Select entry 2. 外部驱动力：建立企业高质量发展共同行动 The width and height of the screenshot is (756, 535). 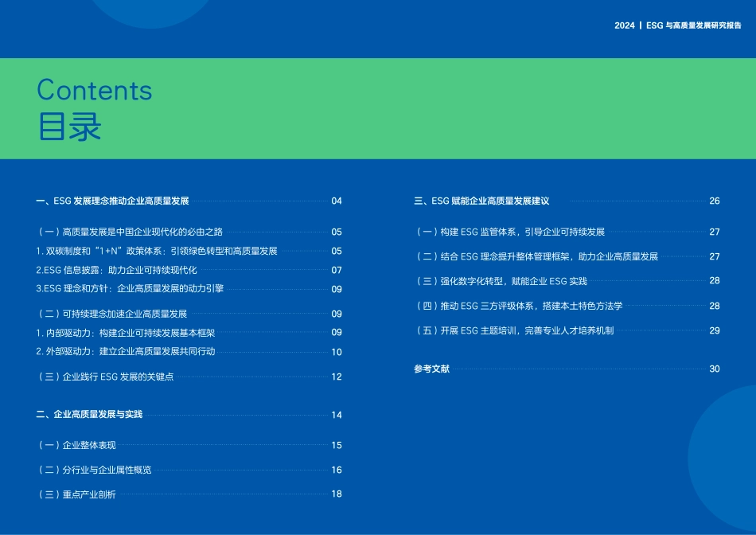click(126, 352)
